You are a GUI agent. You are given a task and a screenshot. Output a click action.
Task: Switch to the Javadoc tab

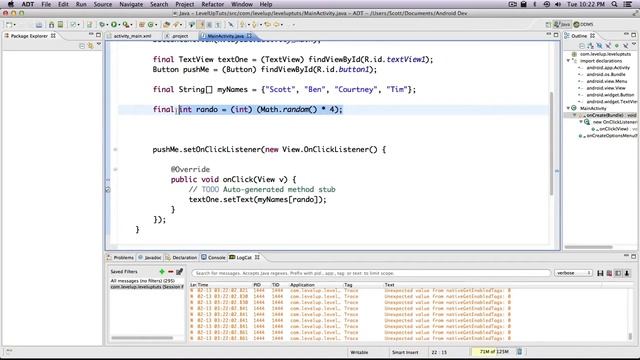pos(150,258)
